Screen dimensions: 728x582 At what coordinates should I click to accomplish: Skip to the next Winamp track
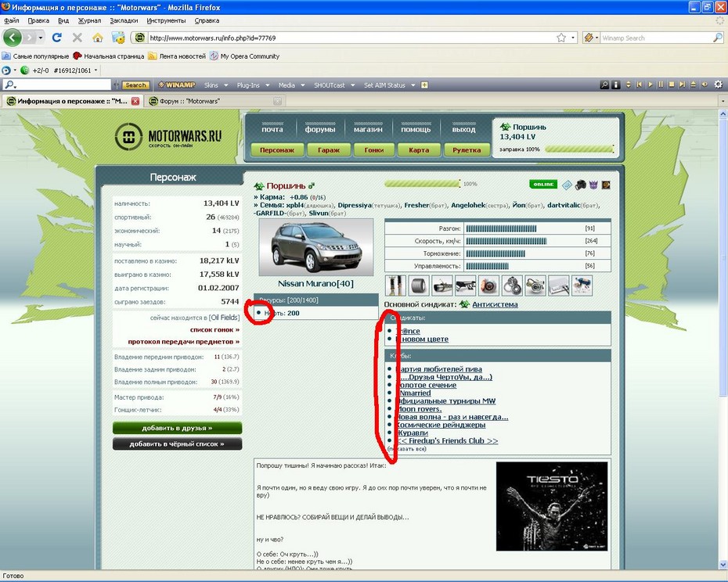(x=682, y=84)
